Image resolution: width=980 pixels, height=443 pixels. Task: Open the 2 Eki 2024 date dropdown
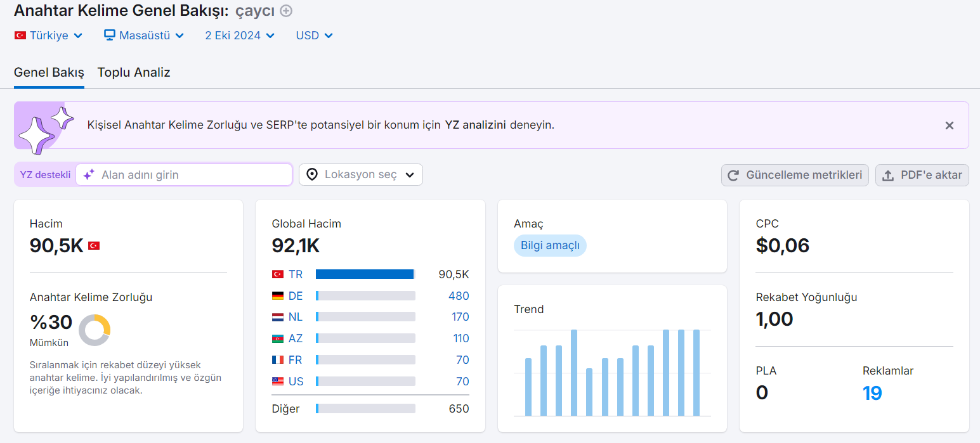[x=240, y=35]
